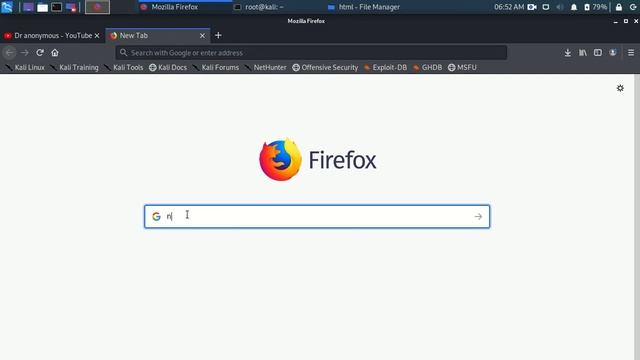The width and height of the screenshot is (640, 360).
Task: Click the battery 79% indicator
Action: 596,7
